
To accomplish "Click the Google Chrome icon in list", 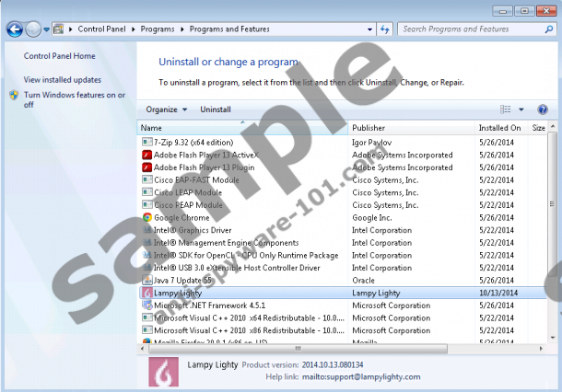I will click(146, 218).
